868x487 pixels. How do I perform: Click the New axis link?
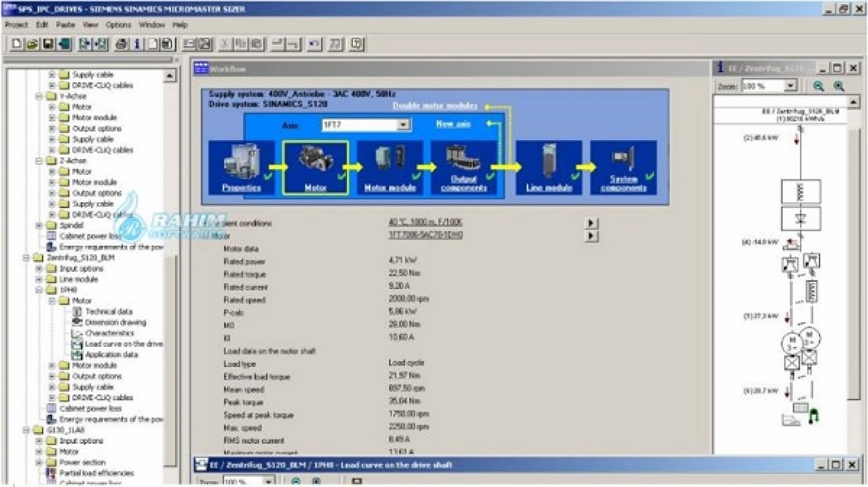(x=454, y=124)
